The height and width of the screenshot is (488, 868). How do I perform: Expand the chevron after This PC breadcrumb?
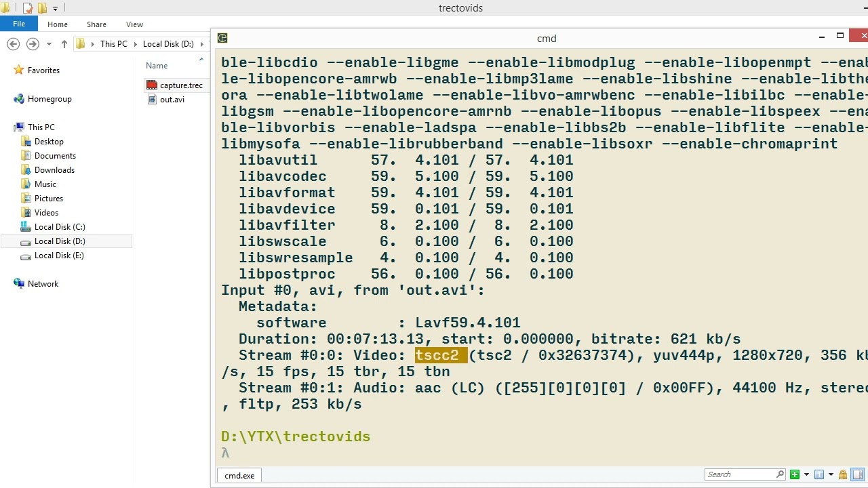(134, 44)
